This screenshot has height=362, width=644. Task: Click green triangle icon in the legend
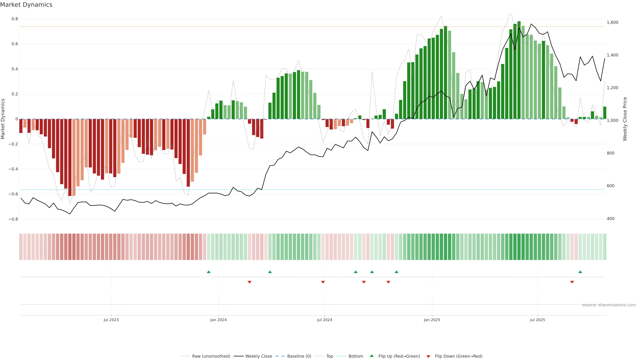coord(372,356)
